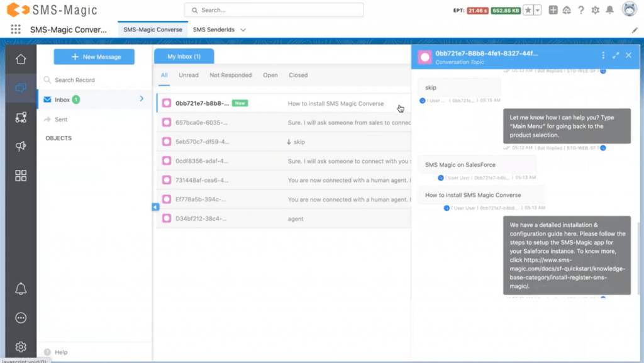Select the Not Responded filter tab
Image resolution: width=644 pixels, height=363 pixels.
pyautogui.click(x=230, y=75)
